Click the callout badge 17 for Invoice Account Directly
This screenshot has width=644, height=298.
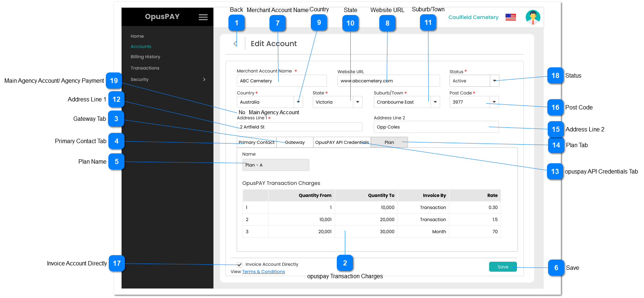117,263
